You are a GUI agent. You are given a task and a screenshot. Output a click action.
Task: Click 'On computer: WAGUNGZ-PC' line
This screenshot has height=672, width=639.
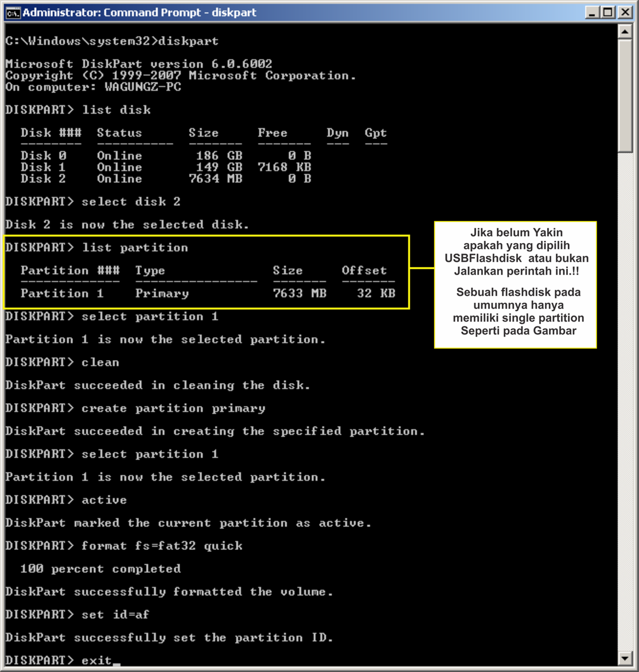coord(93,87)
